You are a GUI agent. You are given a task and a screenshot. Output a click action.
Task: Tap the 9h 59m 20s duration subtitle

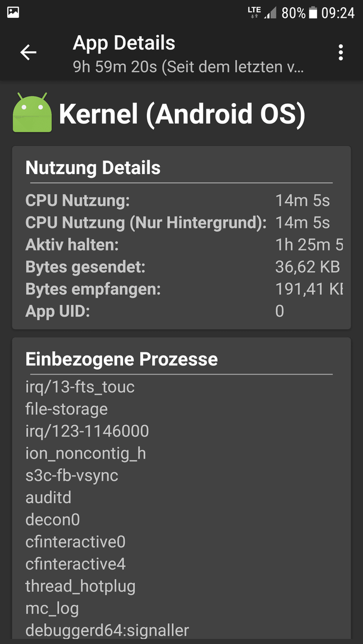188,67
